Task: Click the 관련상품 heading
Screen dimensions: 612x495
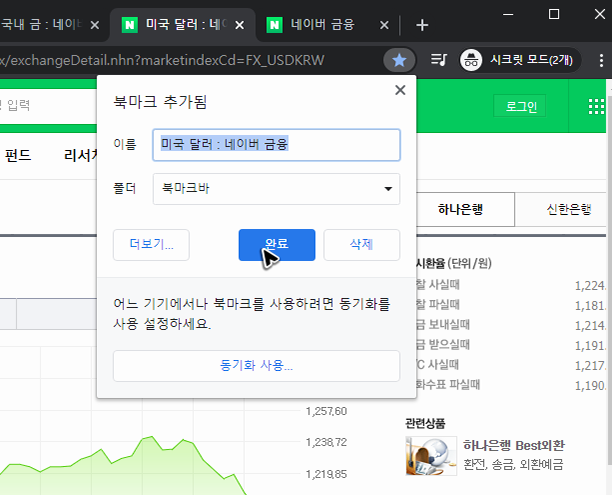Action: 425,423
